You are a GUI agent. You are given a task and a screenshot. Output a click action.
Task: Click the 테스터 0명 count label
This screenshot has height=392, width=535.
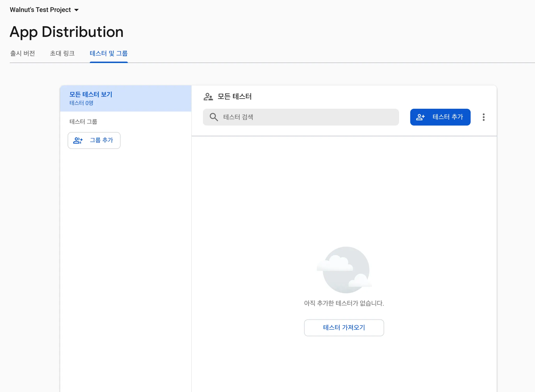81,103
